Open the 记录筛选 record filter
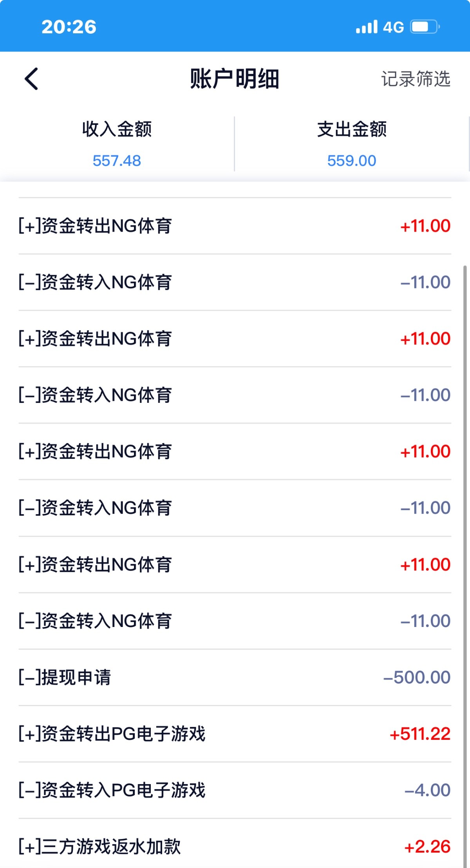 416,79
